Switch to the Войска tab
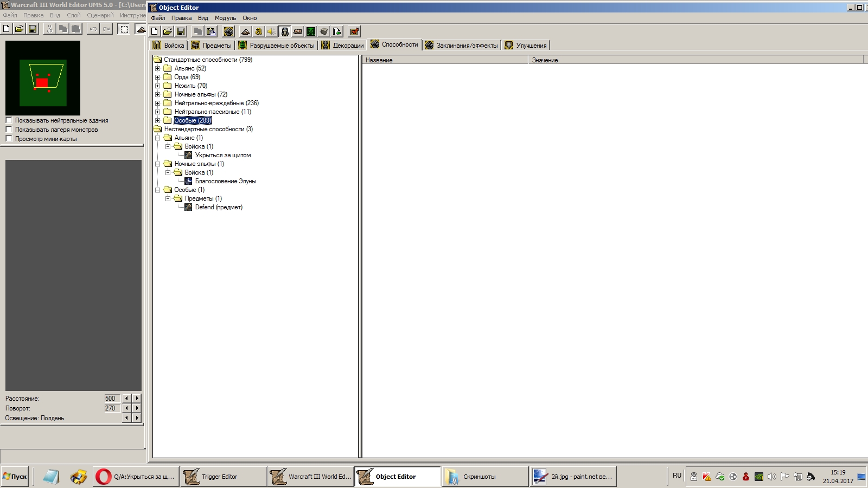 point(169,46)
